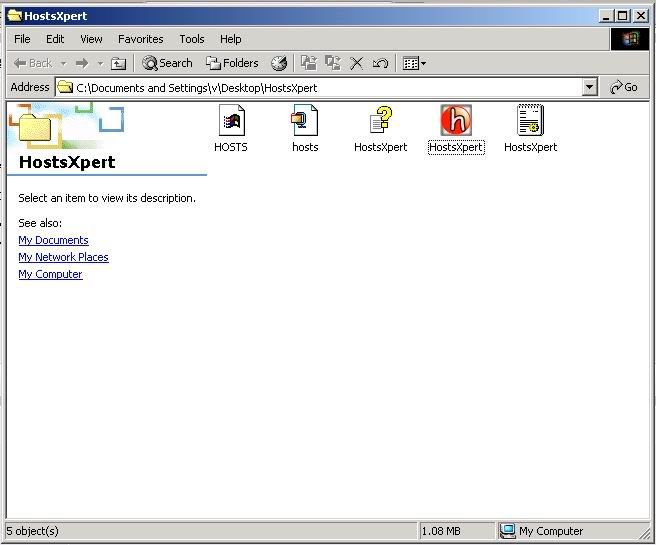Click the Windows logo throbber icon
The height and width of the screenshot is (545, 656).
[x=630, y=39]
